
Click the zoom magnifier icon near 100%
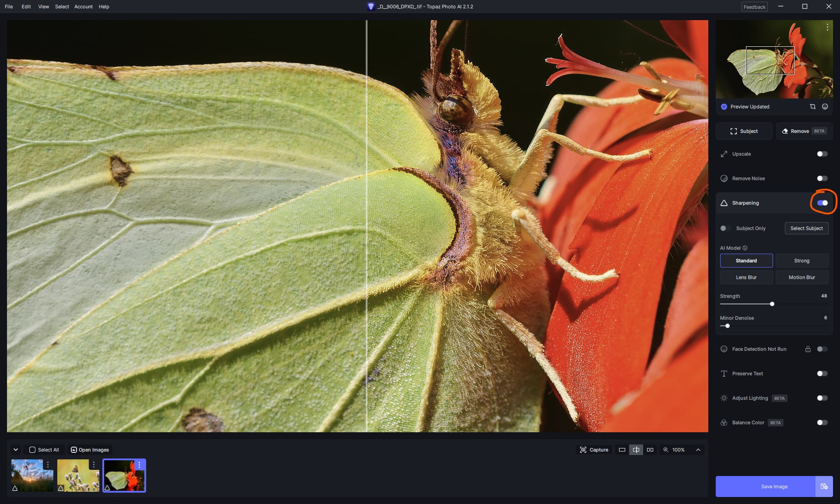click(x=665, y=450)
